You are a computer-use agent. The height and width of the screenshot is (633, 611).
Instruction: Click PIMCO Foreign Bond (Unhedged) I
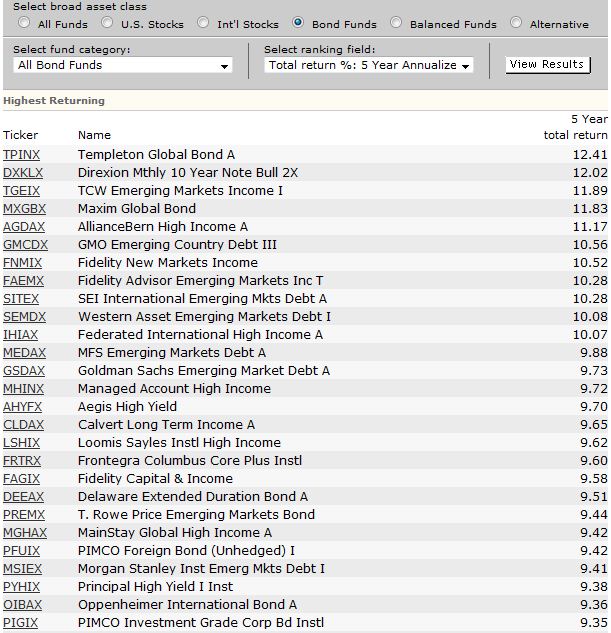[186, 551]
